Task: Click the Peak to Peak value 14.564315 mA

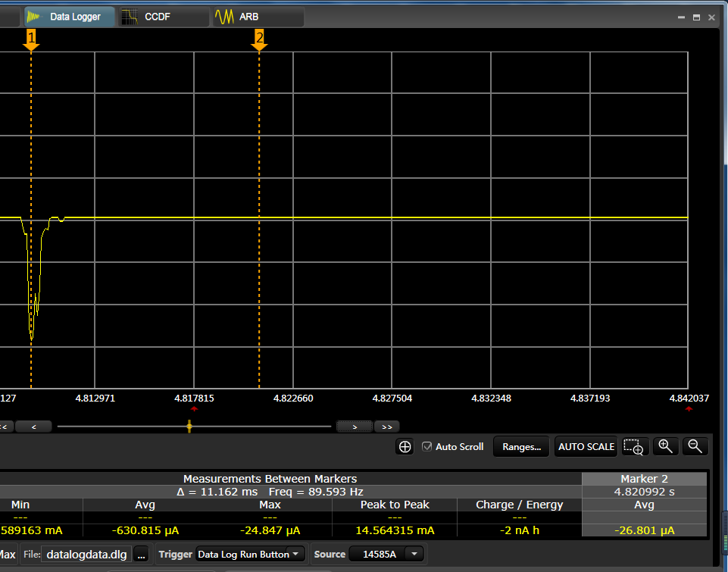Action: [395, 530]
